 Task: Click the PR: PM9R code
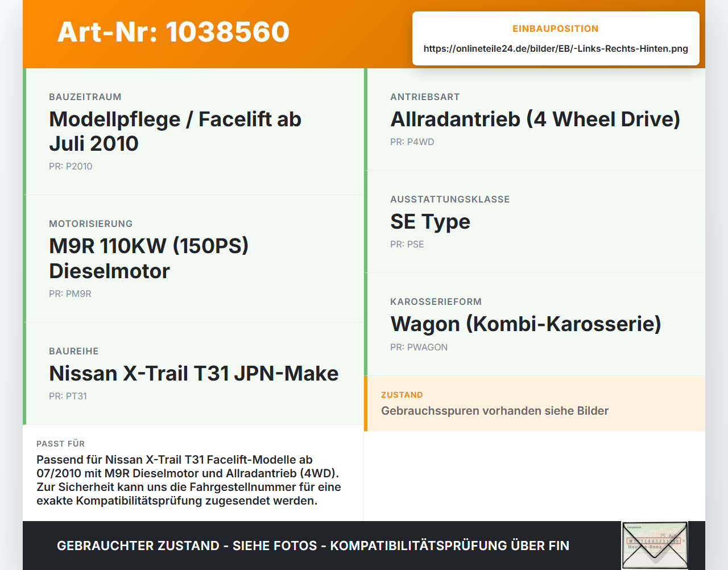(x=70, y=294)
